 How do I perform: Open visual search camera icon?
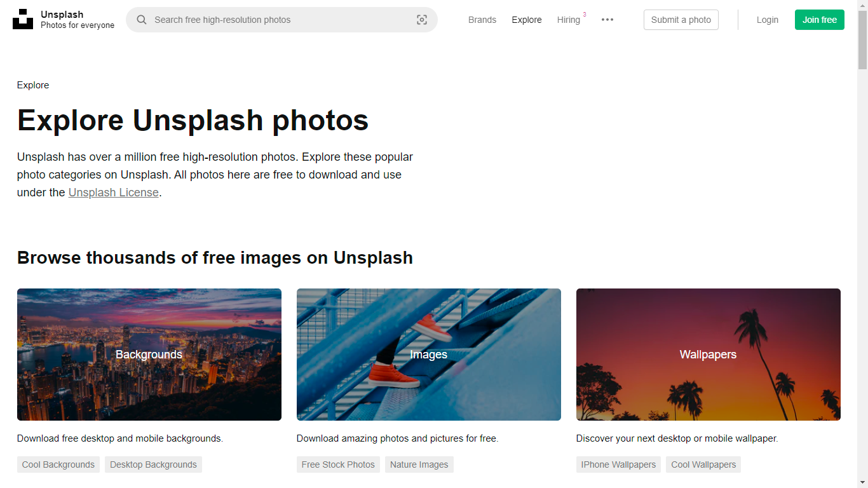pyautogui.click(x=422, y=20)
